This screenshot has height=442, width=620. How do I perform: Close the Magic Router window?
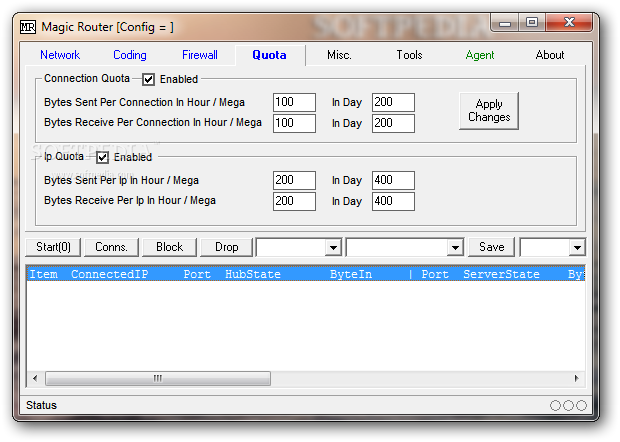tap(569, 23)
